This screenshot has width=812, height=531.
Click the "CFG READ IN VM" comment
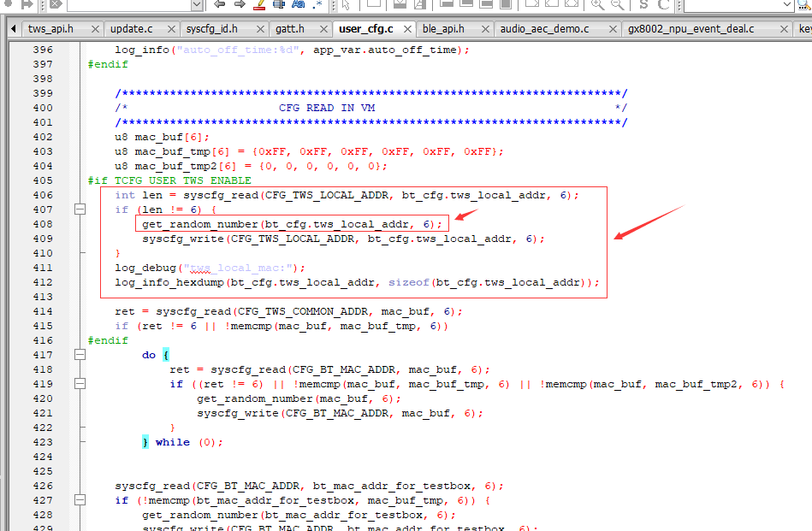[327, 108]
